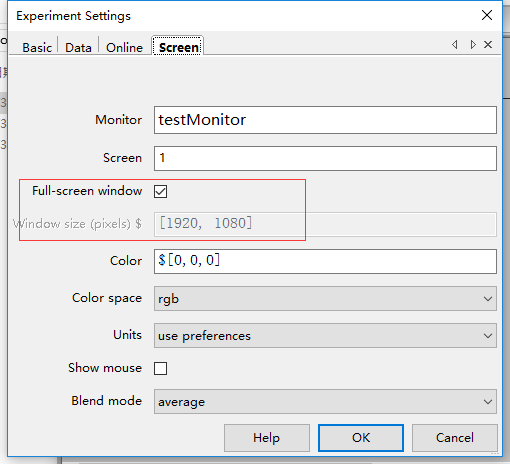Image resolution: width=510 pixels, height=464 pixels.
Task: Expand the Units dropdown showing use preferences
Action: tap(325, 336)
